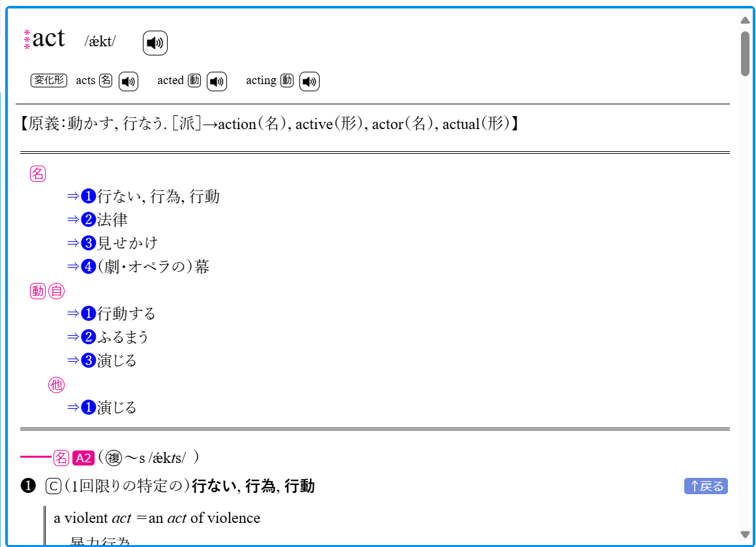Click the pronunciation text /ækt/
756x547 pixels.
[x=100, y=42]
